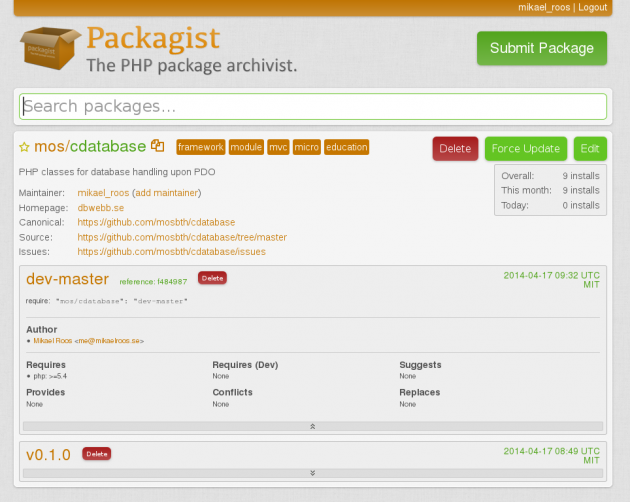The width and height of the screenshot is (630, 502).
Task: Delete the v0.1.0 version
Action: point(96,454)
